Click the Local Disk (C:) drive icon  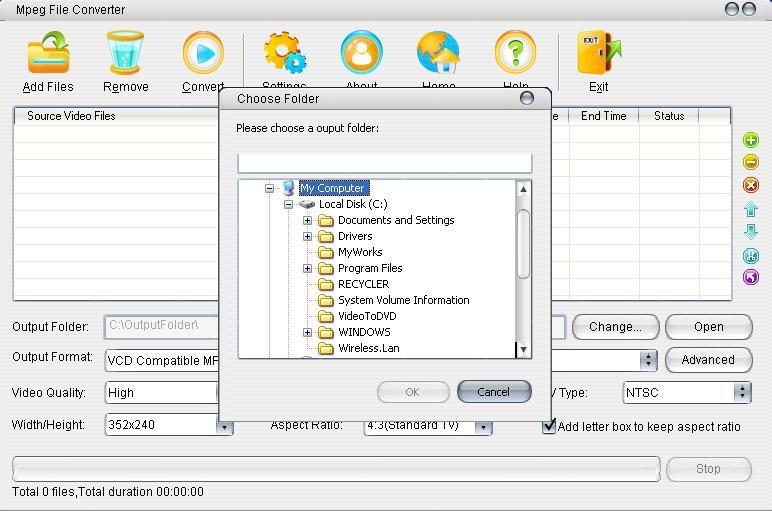[x=307, y=204]
